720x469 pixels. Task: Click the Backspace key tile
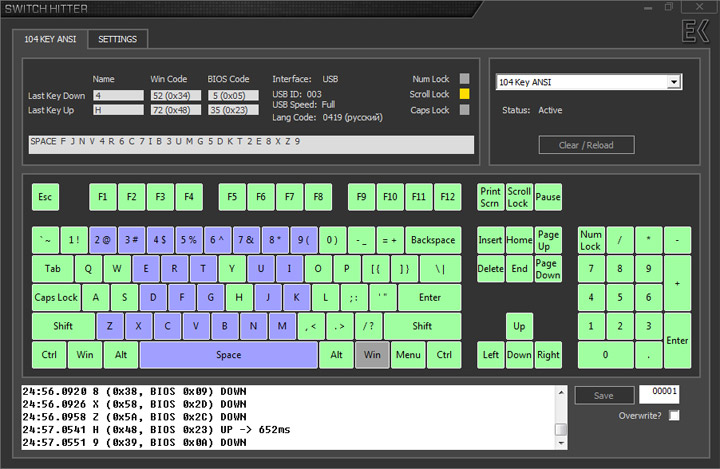(x=433, y=240)
